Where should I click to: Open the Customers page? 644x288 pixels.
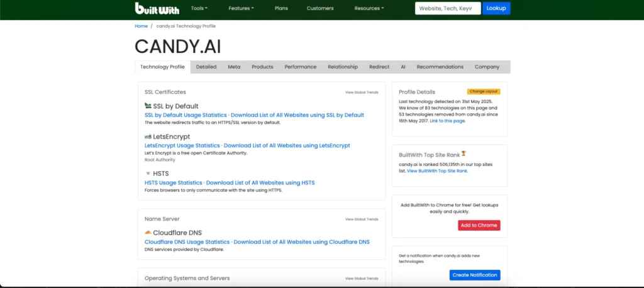(x=320, y=8)
